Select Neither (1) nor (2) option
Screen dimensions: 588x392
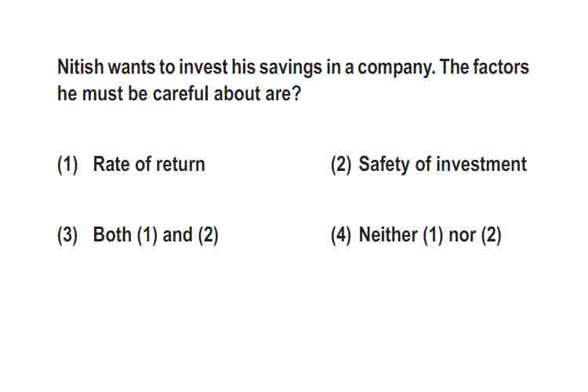point(416,235)
